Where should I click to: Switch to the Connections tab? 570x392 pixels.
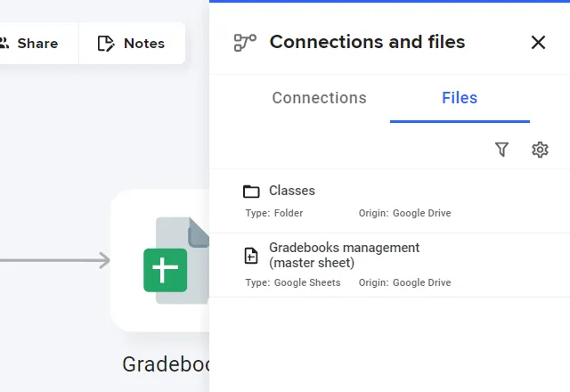[x=319, y=98]
